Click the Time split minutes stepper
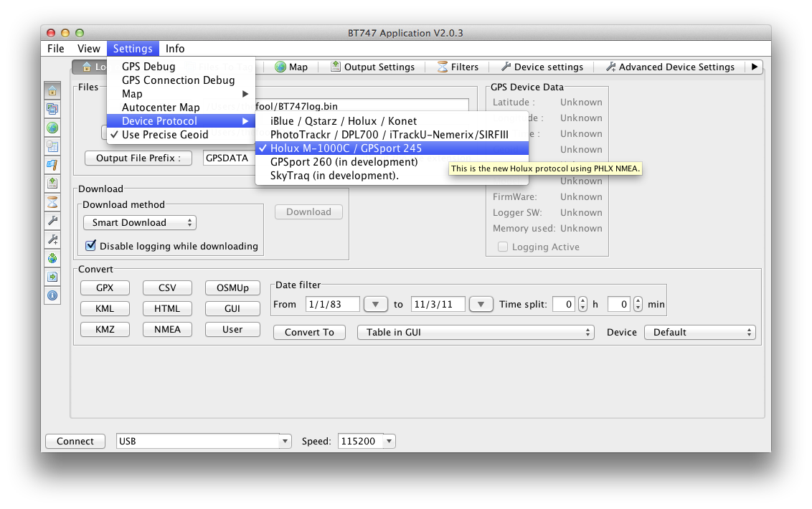This screenshot has width=812, height=509. pyautogui.click(x=638, y=304)
